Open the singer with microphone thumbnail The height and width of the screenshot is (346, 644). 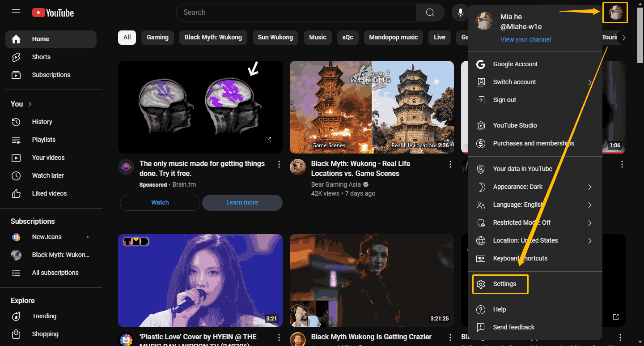point(200,280)
